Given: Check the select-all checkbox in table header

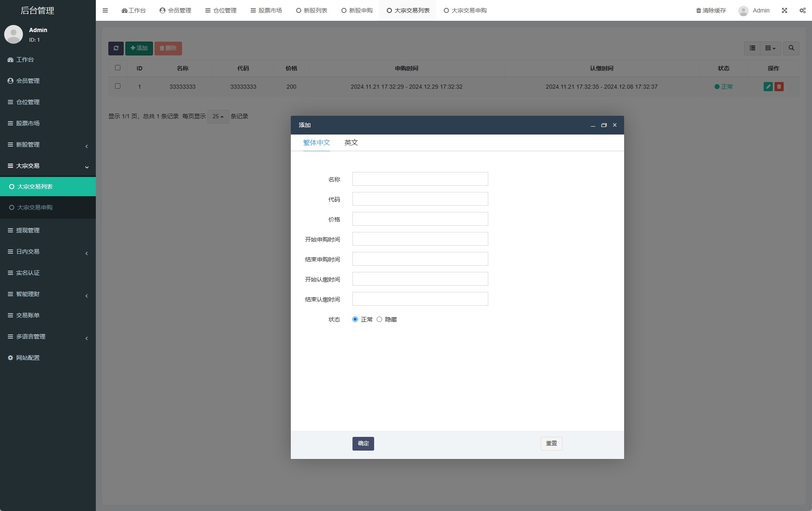Looking at the screenshot, I should [117, 68].
